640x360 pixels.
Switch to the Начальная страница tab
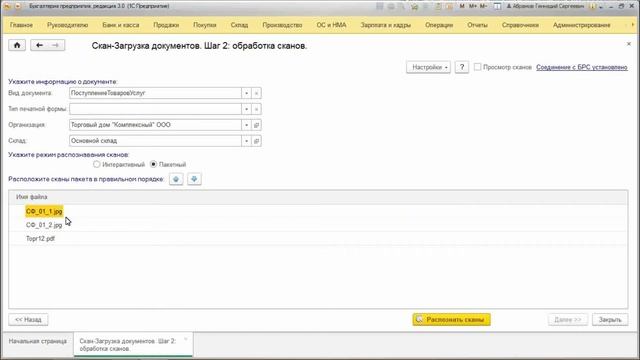point(38,341)
